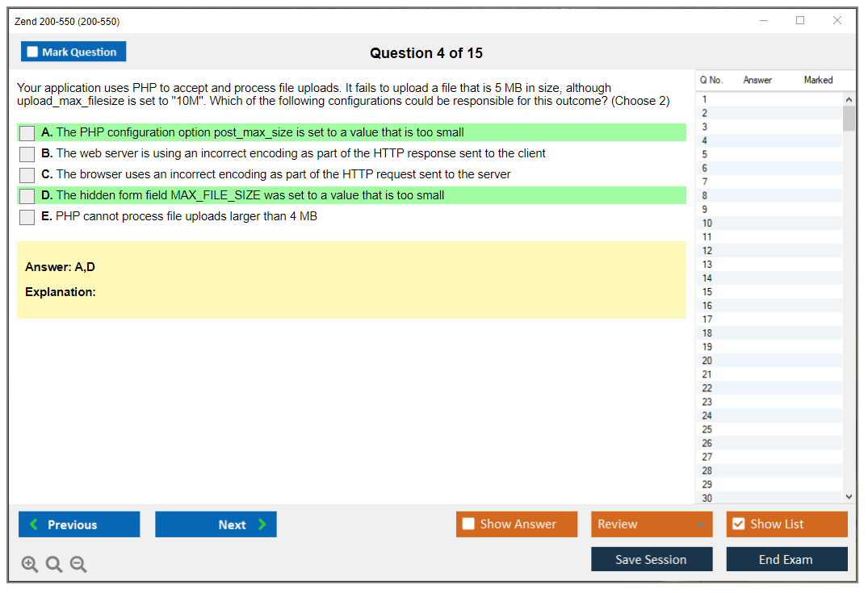This screenshot has width=868, height=593.
Task: Enable the Show Answer checkbox
Action: coord(468,524)
